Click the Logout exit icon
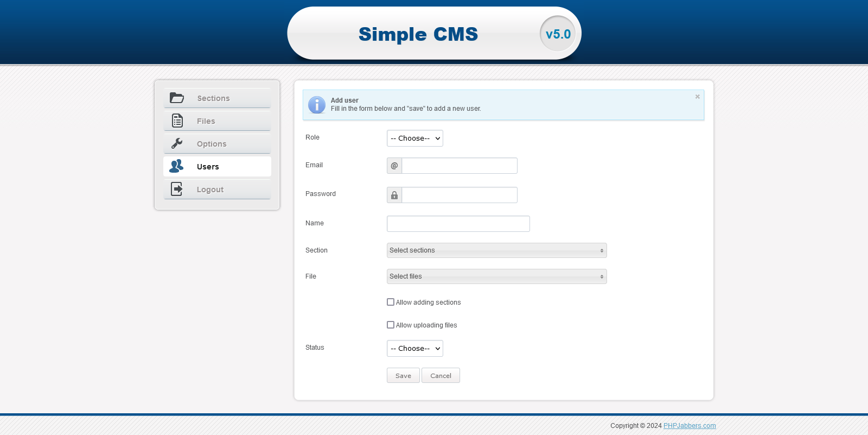This screenshot has height=435, width=868. [177, 189]
